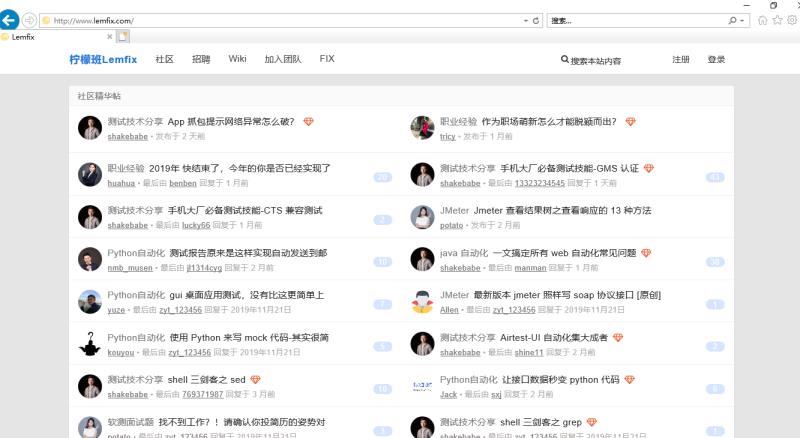
Task: Expand the address bar autocomplete dropdown arrow
Action: (526, 20)
